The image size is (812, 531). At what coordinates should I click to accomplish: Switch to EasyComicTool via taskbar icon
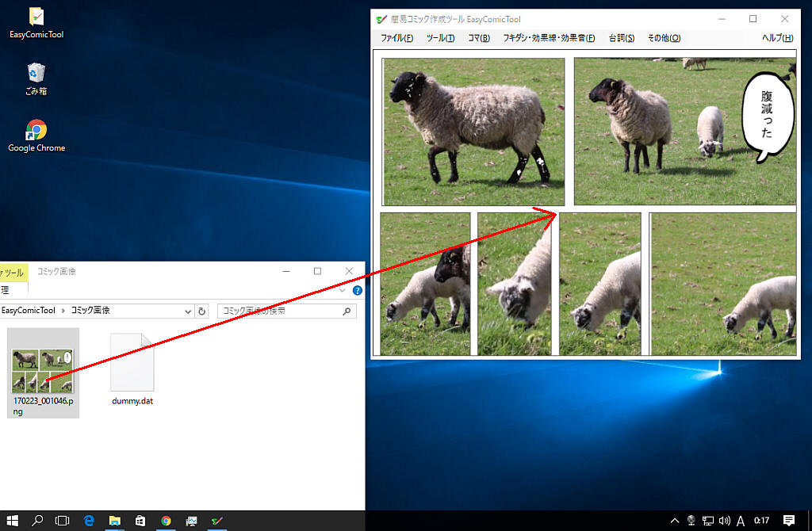pos(216,521)
